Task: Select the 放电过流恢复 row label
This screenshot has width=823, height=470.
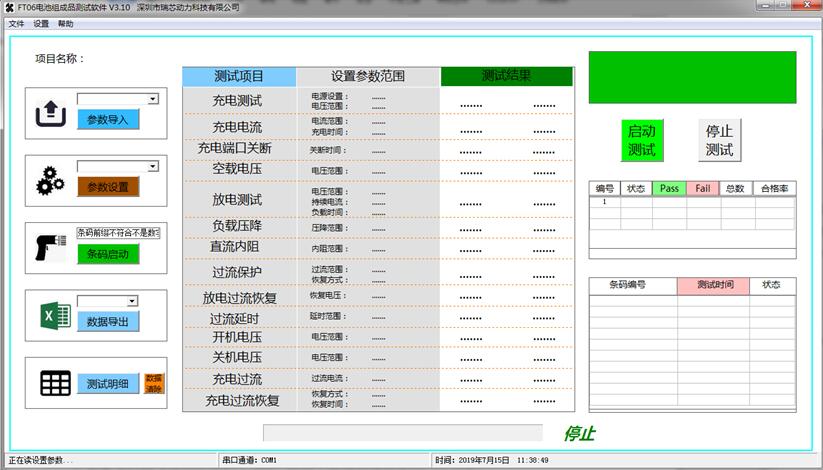Action: pyautogui.click(x=240, y=298)
